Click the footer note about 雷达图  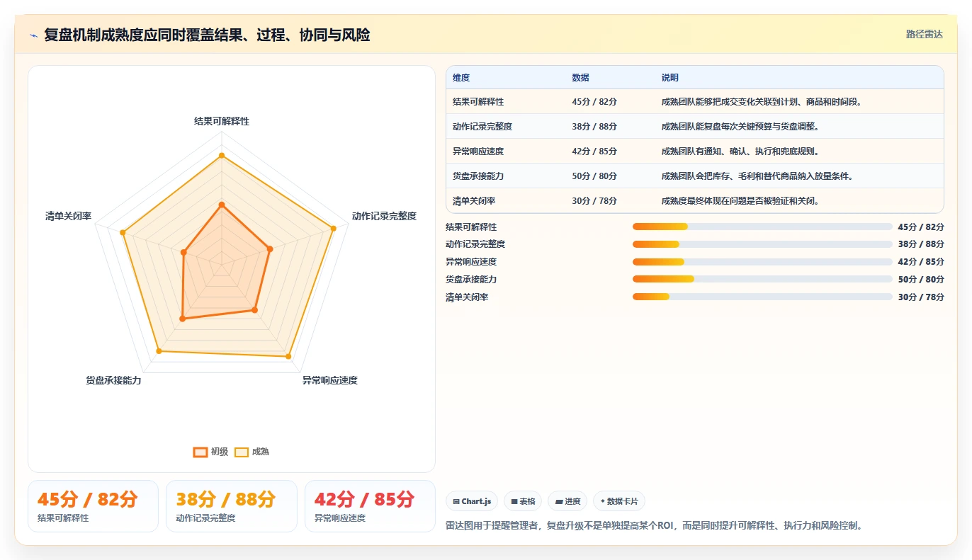pos(655,525)
